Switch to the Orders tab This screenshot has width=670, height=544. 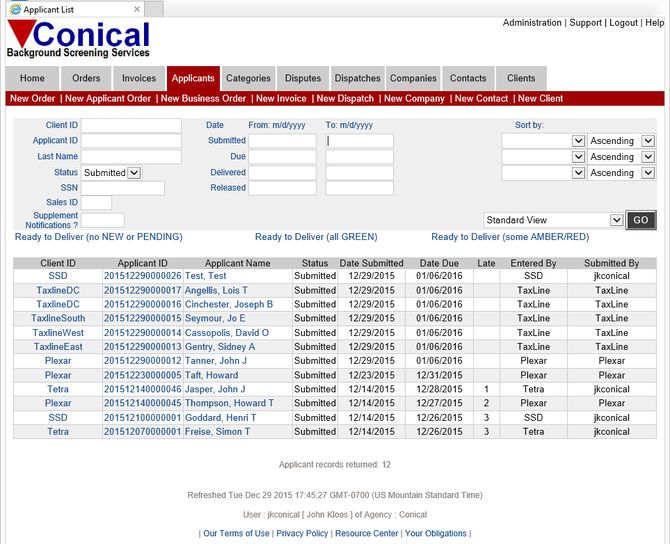point(86,78)
